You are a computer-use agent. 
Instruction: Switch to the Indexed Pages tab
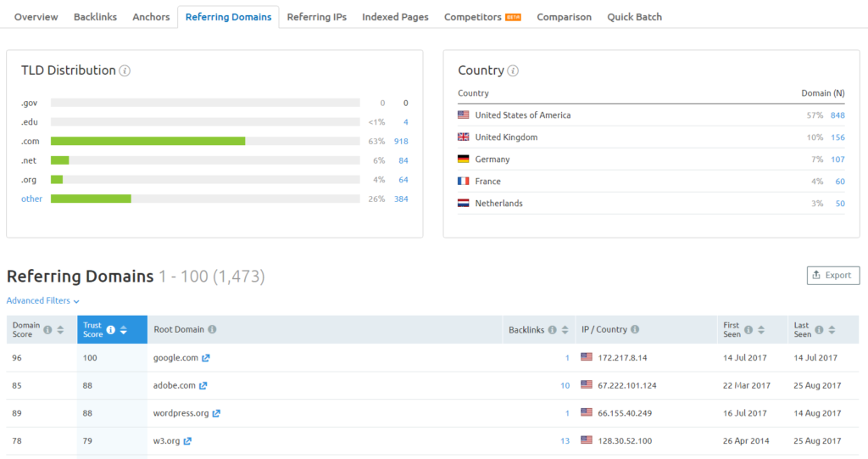coord(395,17)
